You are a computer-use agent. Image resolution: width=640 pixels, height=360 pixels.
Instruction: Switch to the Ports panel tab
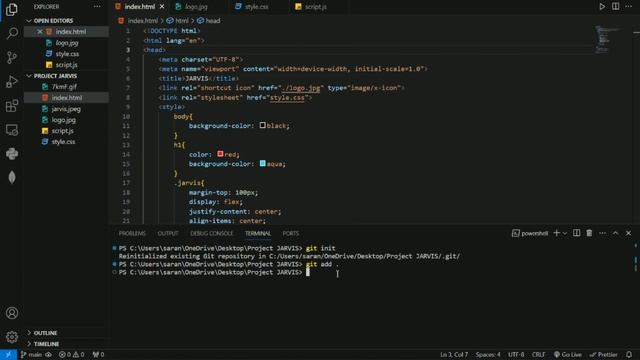[291, 233]
